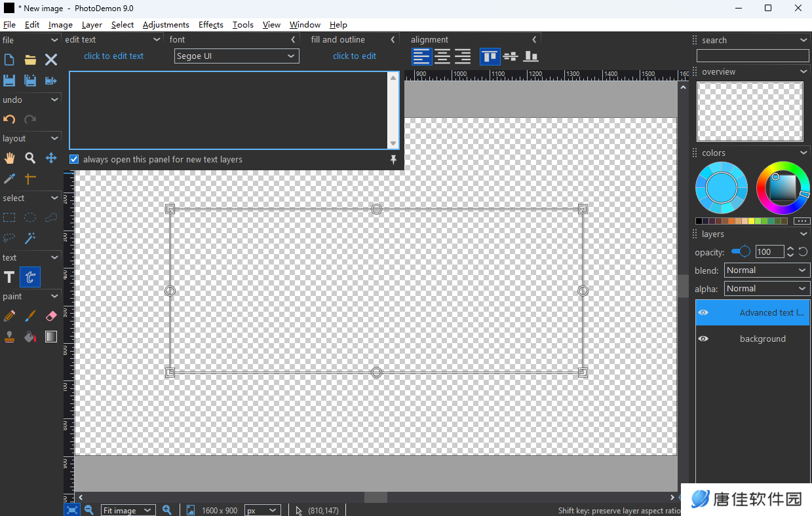Align text center horizontally
The height and width of the screenshot is (516, 812).
[442, 56]
